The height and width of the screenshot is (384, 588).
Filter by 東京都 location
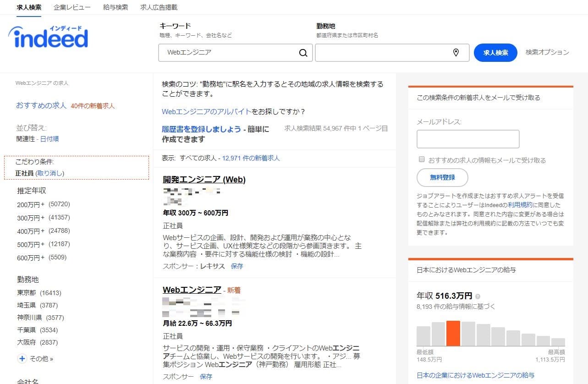(26, 293)
